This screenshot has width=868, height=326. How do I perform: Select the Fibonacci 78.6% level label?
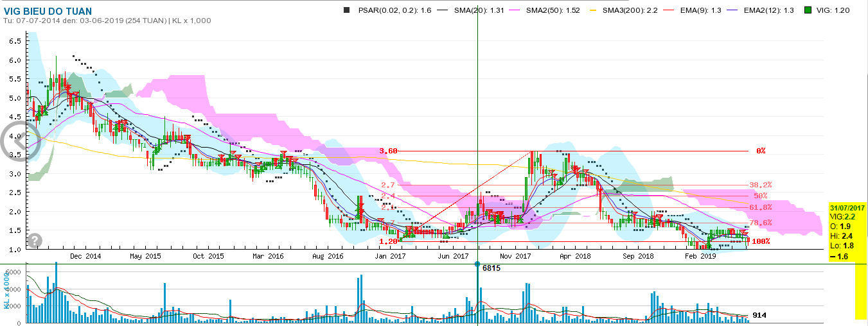click(760, 223)
